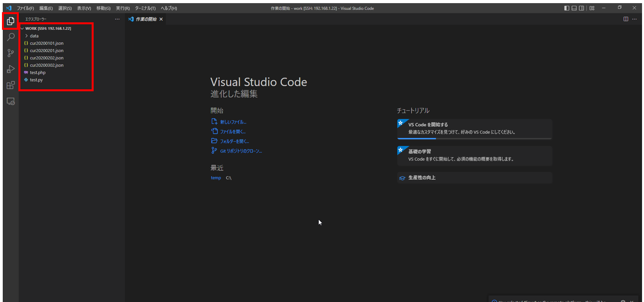Open cur20200101.json in explorer
The image size is (644, 302).
(46, 43)
